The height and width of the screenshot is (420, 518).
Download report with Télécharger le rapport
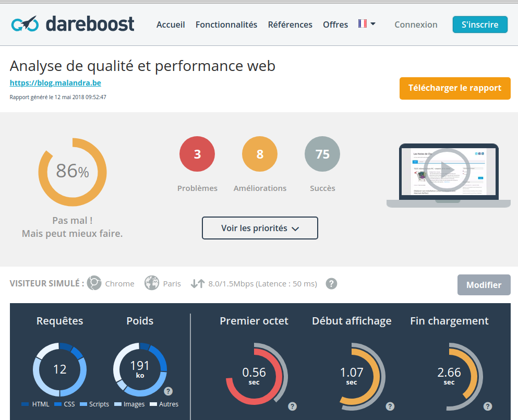[455, 88]
